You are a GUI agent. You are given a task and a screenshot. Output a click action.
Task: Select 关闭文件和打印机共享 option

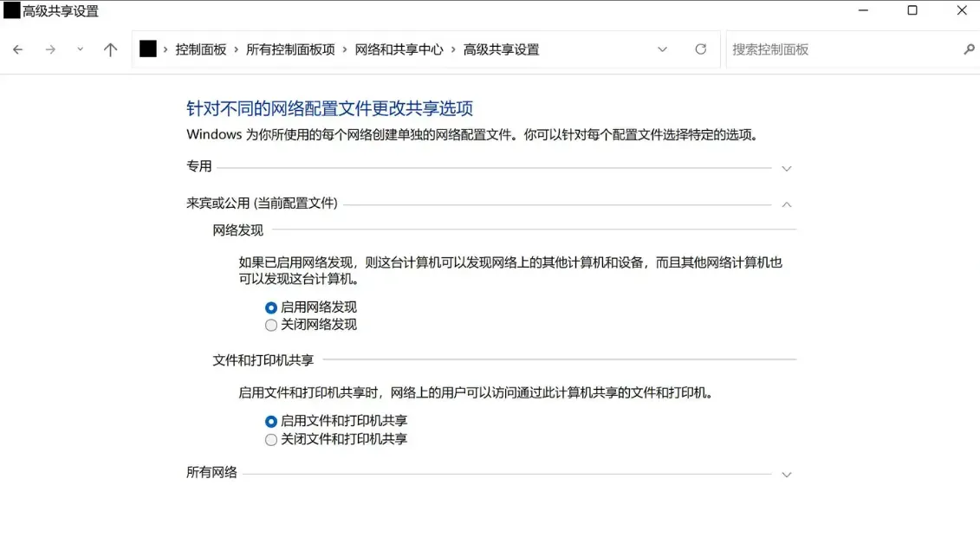[271, 439]
